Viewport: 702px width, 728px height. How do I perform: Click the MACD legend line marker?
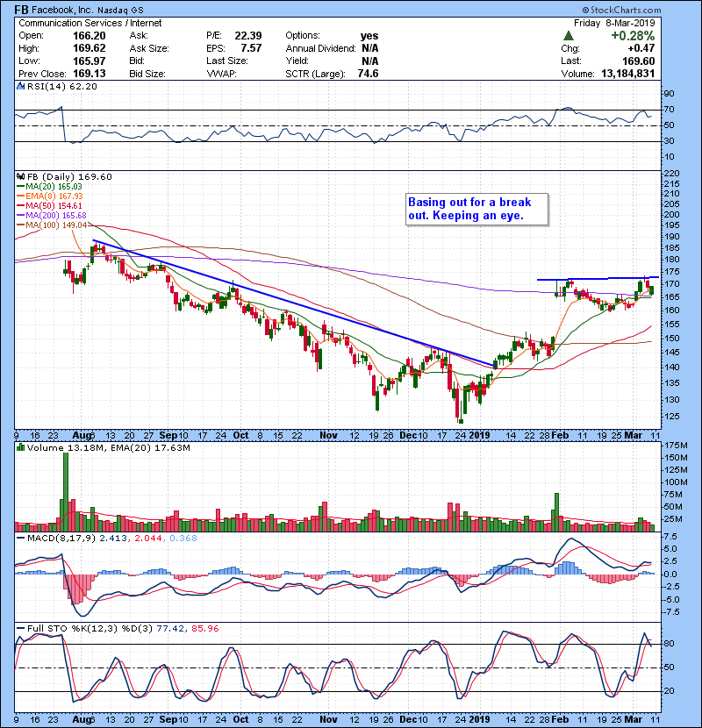click(20, 539)
